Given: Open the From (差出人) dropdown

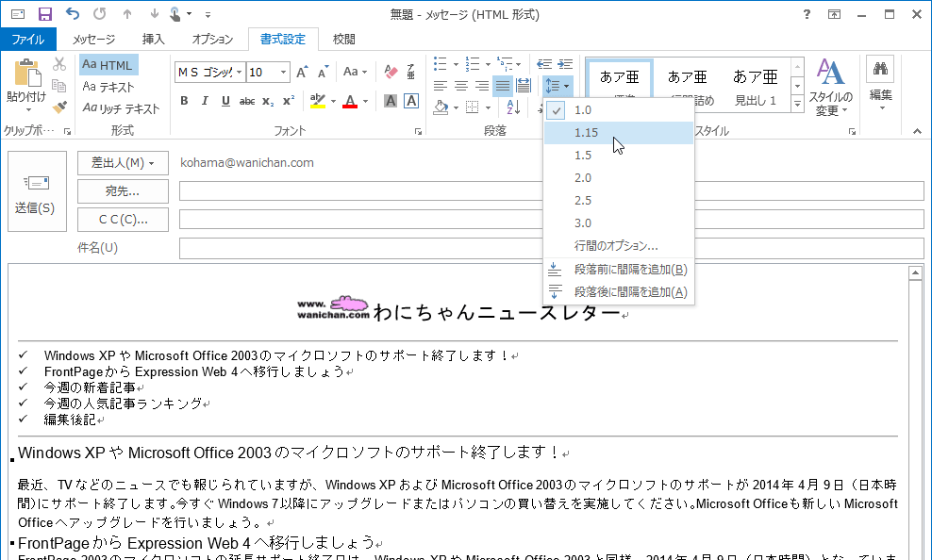Looking at the screenshot, I should pos(123,163).
